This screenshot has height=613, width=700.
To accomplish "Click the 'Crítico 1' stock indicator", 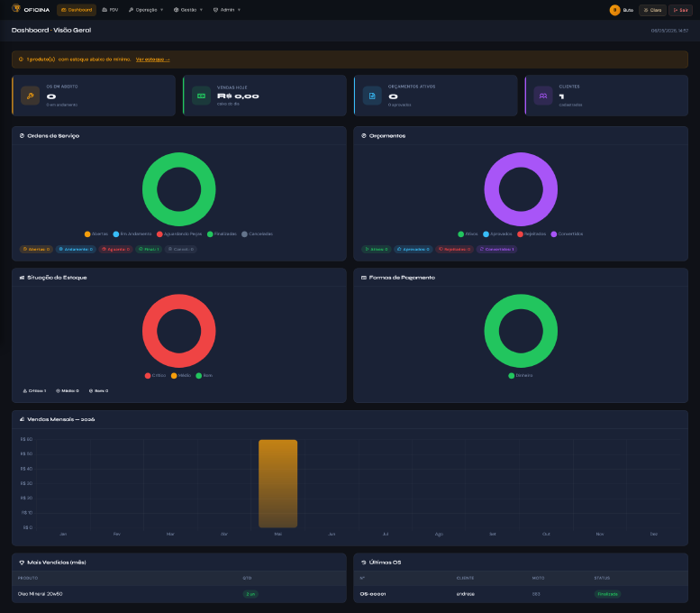I will click(34, 391).
